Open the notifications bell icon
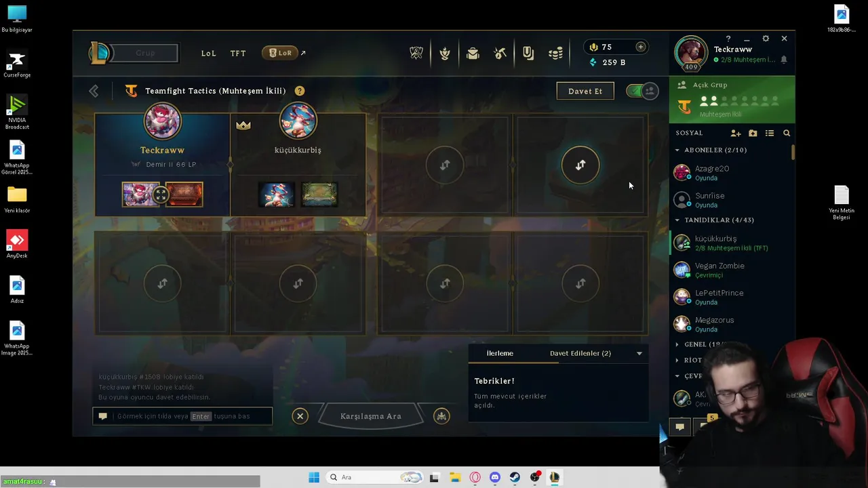Viewport: 868px width, 488px height. [784, 60]
